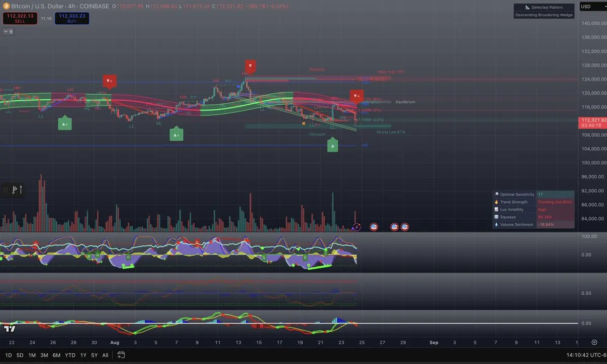Click the red current price label 112,321.92
Screen dimensions: 607x364
pos(593,123)
